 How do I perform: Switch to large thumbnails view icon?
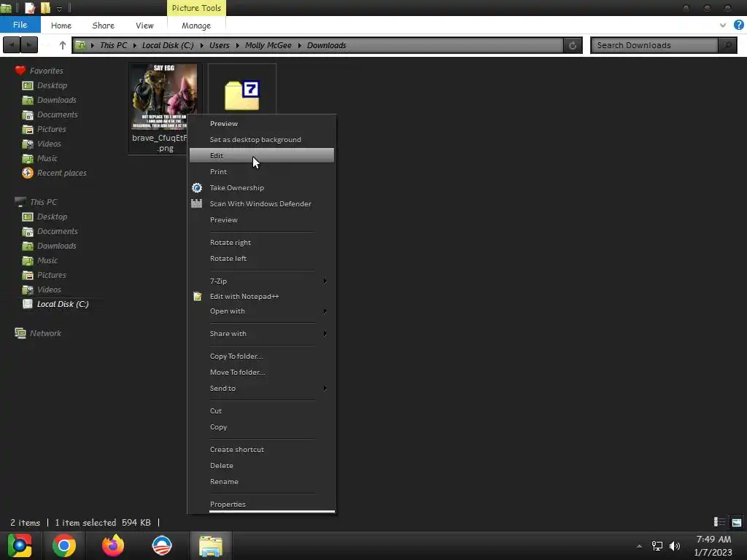(x=737, y=522)
